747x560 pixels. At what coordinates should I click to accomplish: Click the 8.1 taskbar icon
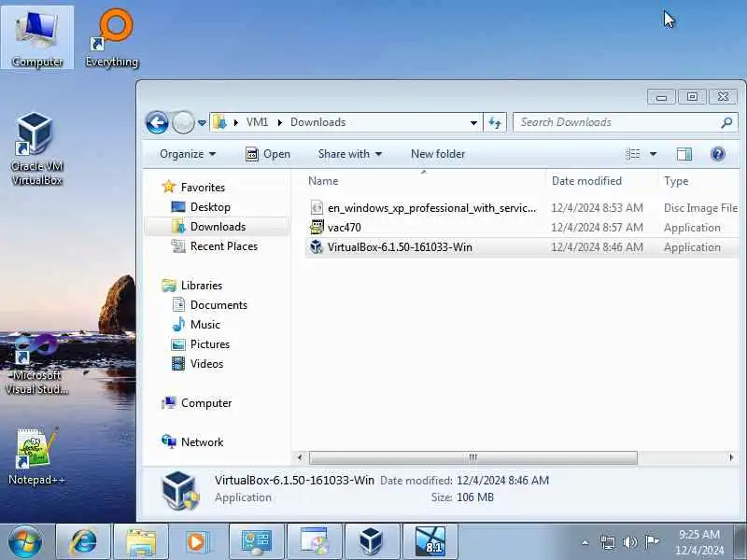pyautogui.click(x=430, y=541)
